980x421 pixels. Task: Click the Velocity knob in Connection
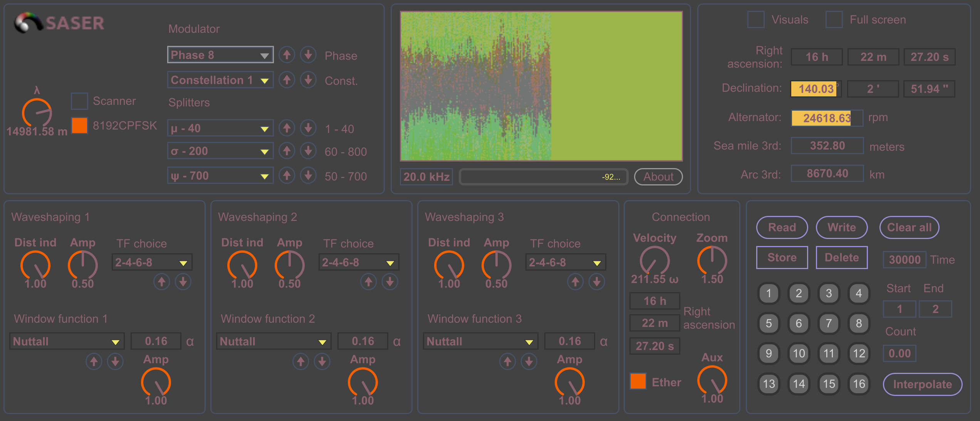tap(654, 261)
